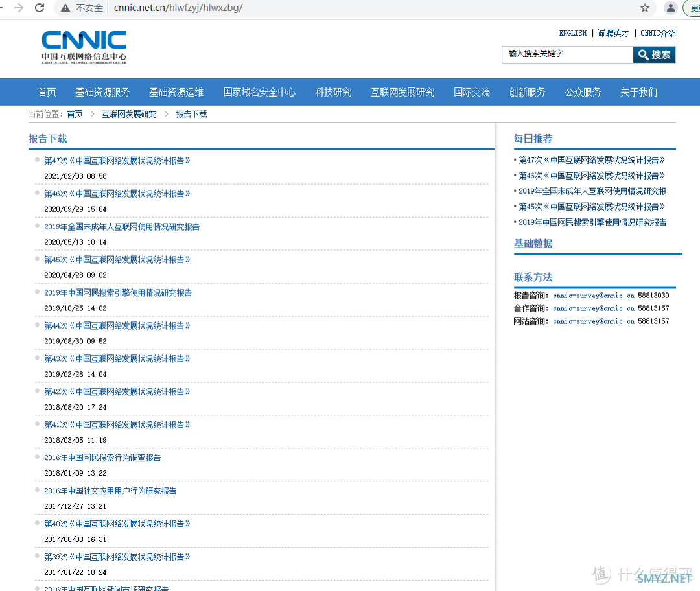Open the 第47次 report in the main list
The width and height of the screenshot is (700, 591).
[117, 161]
